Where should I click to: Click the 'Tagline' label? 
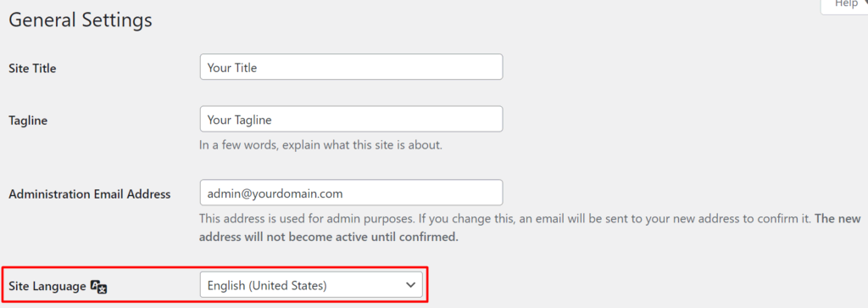click(28, 120)
